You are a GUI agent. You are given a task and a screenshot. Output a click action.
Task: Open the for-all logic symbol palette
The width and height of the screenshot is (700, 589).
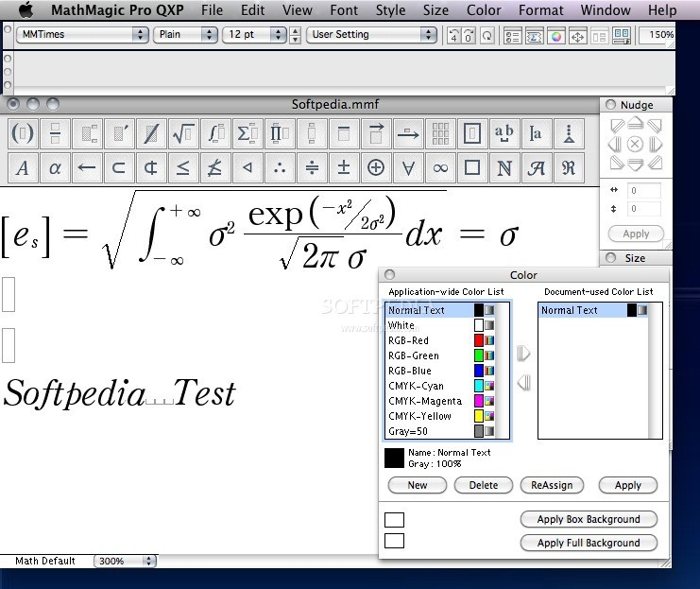(x=408, y=168)
